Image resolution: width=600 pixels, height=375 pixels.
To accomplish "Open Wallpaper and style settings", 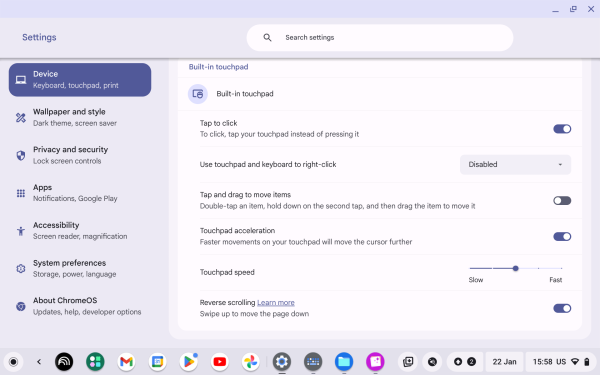I will point(80,117).
